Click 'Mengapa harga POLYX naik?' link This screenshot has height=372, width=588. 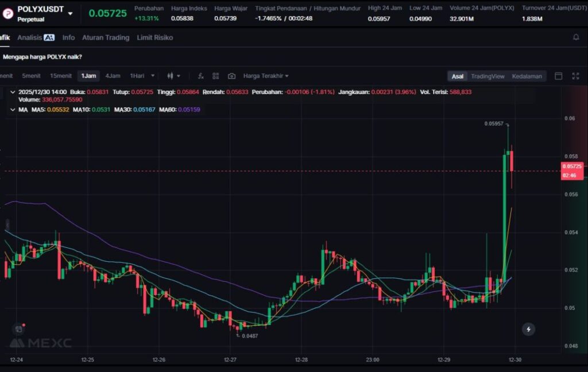42,57
